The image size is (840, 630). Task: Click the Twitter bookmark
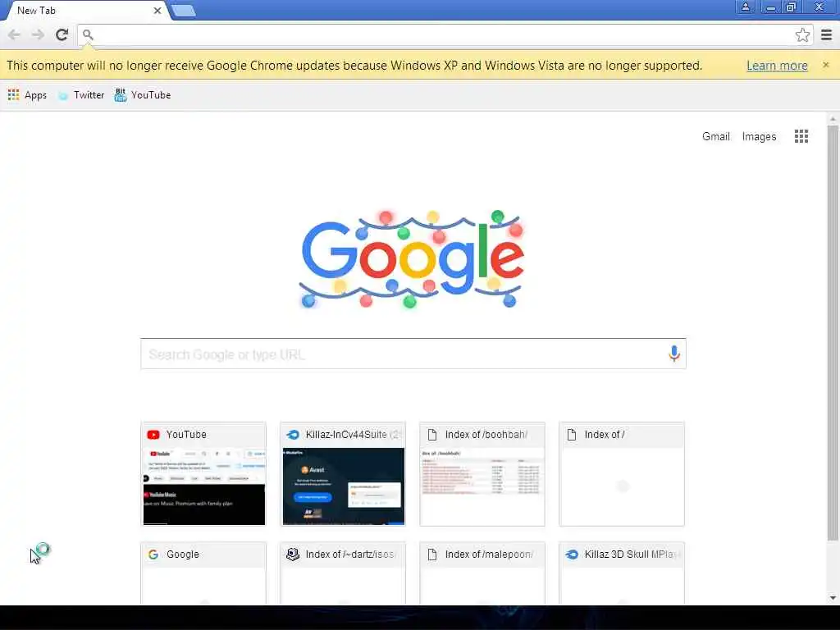click(x=81, y=95)
